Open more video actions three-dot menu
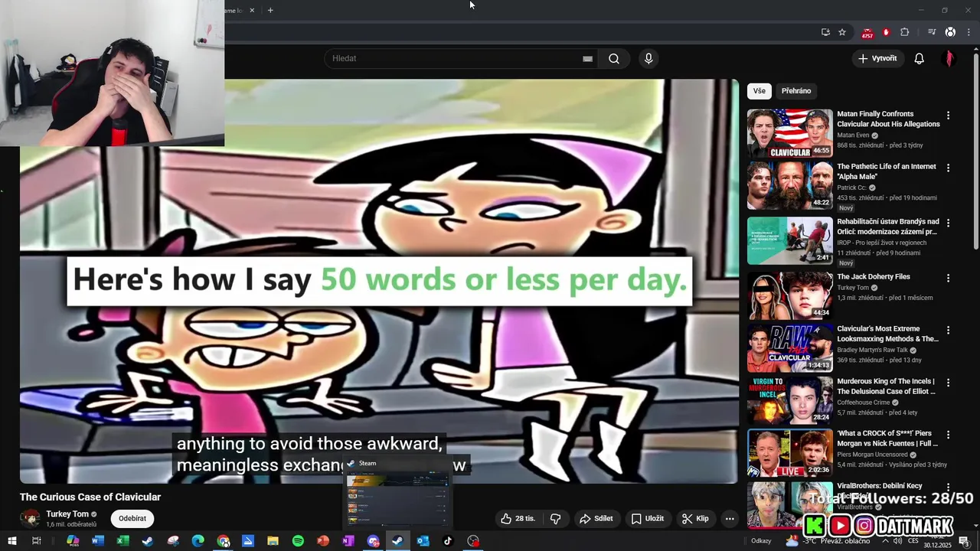Viewport: 980px width, 551px height. click(730, 519)
